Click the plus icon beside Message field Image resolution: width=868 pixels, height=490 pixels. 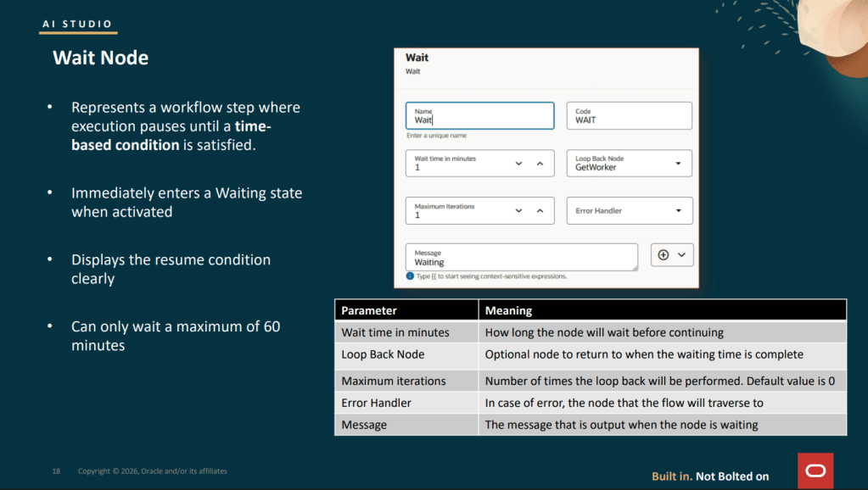coord(664,255)
